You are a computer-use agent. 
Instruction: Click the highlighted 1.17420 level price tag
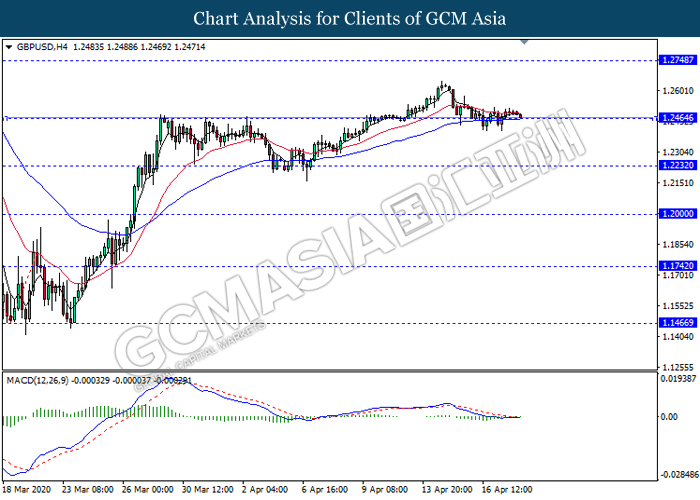677,266
